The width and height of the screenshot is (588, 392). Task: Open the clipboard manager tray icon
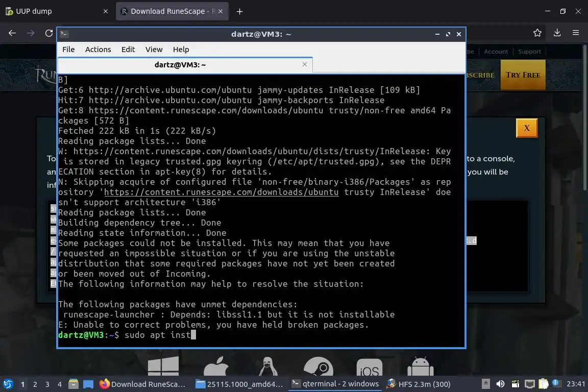544,384
